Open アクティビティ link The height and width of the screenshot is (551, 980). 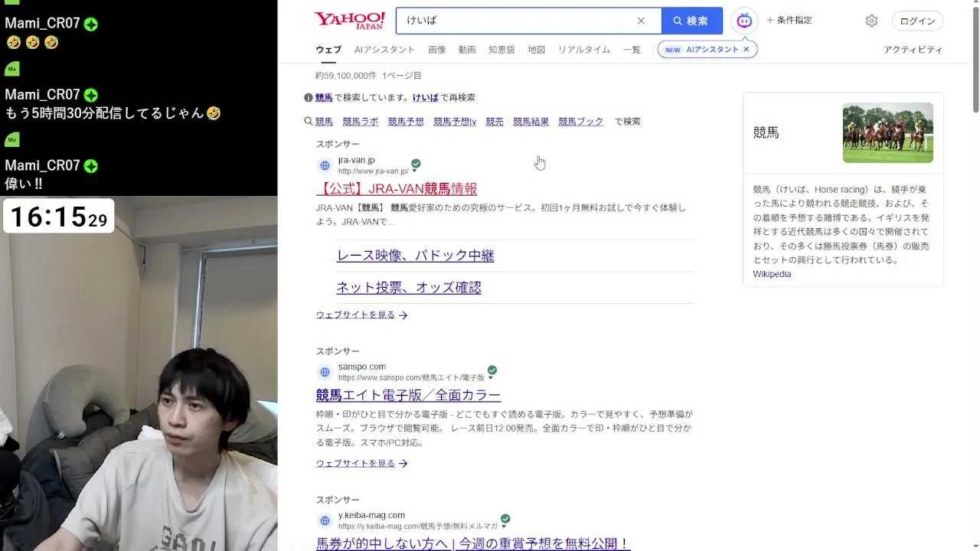(913, 50)
